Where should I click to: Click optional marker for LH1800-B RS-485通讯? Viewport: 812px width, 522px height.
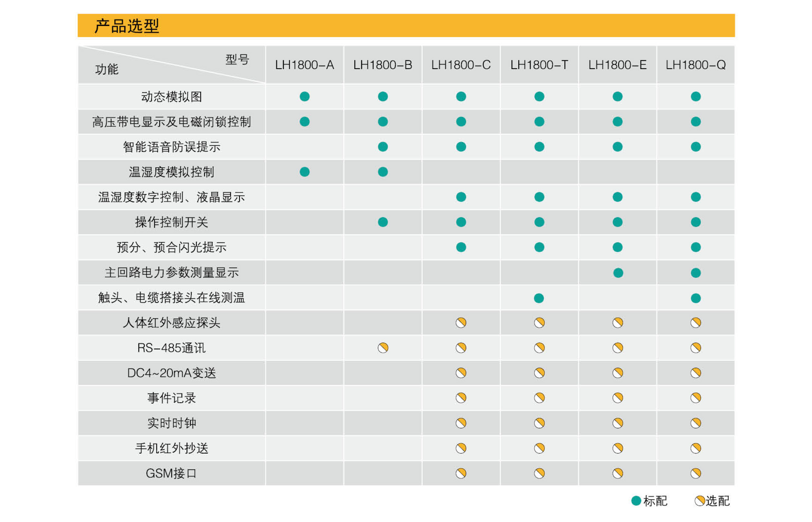(382, 348)
